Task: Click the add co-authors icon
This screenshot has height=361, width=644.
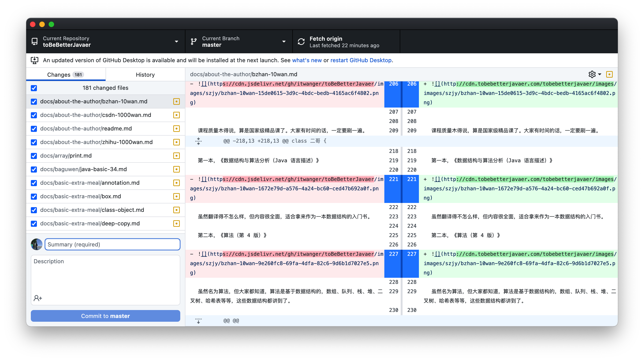Action: (x=38, y=298)
